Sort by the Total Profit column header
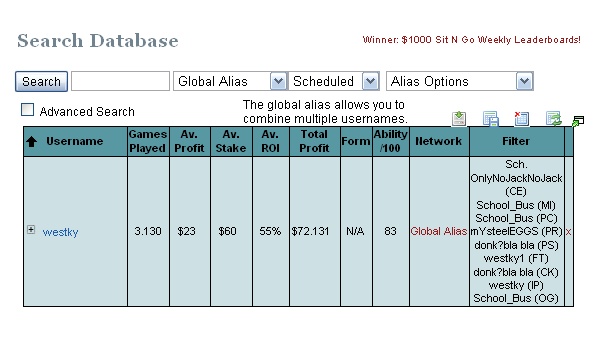 (x=314, y=141)
